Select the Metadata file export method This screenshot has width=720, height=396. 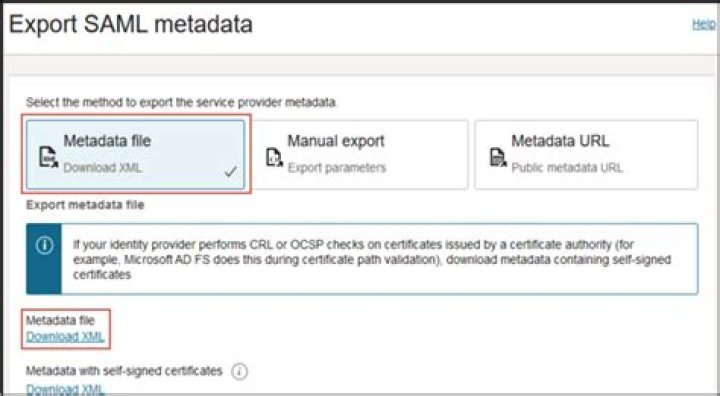click(135, 155)
